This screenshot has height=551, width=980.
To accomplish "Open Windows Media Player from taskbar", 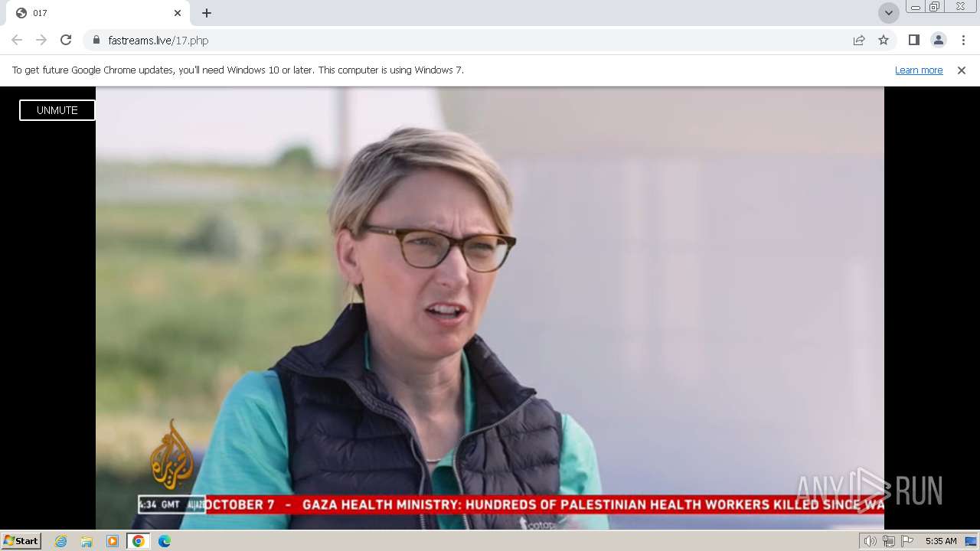I will tap(113, 541).
